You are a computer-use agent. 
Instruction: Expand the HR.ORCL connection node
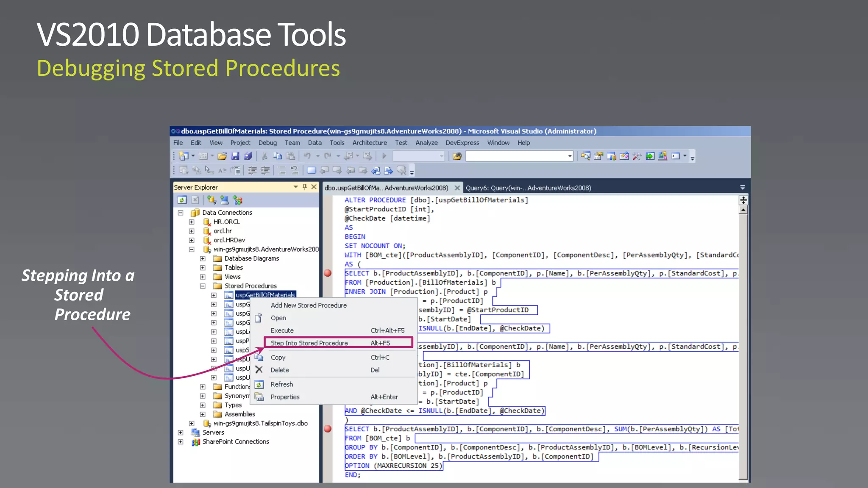tap(192, 222)
